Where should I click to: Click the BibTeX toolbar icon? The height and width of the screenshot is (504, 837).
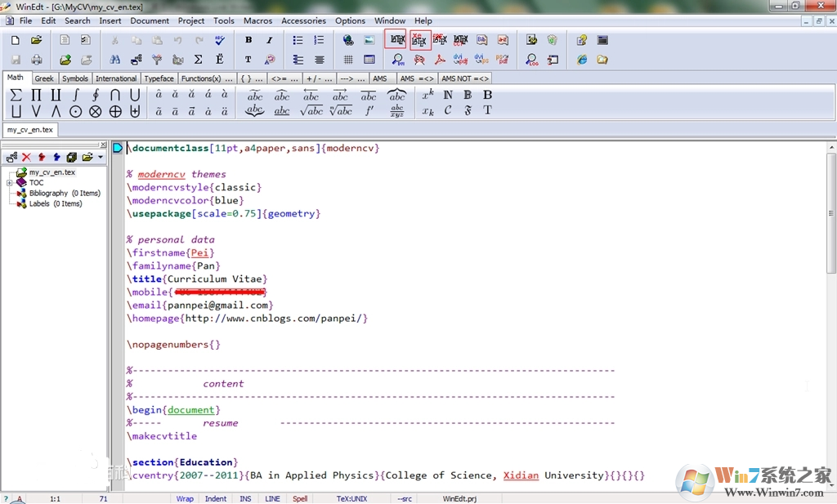pos(481,39)
